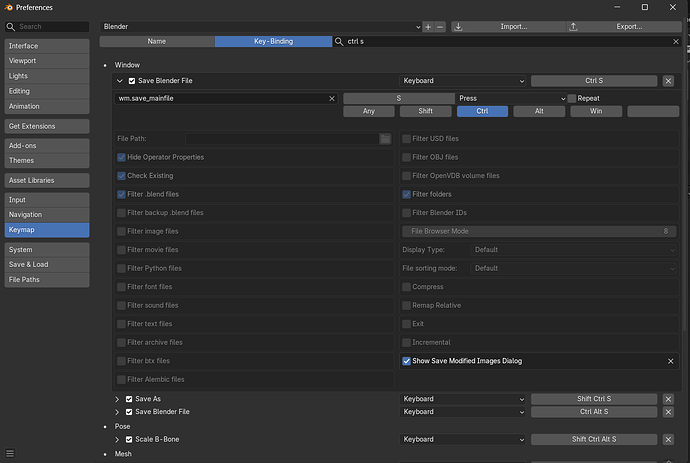This screenshot has width=690, height=463.
Task: Remove the Ctrl S Save Blender File keymap entry
Action: pos(668,81)
